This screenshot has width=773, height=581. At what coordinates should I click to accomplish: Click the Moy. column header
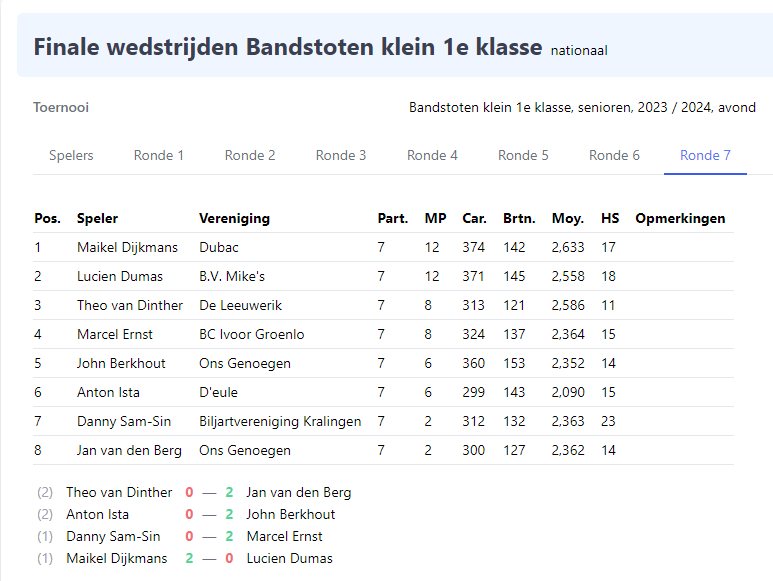(x=567, y=218)
